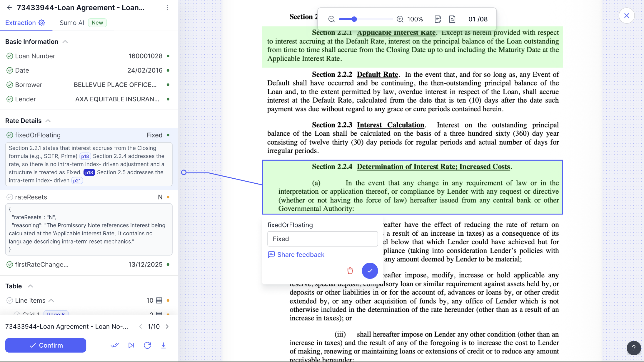
Task: Adjust the document zoom slider handle
Action: [x=354, y=19]
